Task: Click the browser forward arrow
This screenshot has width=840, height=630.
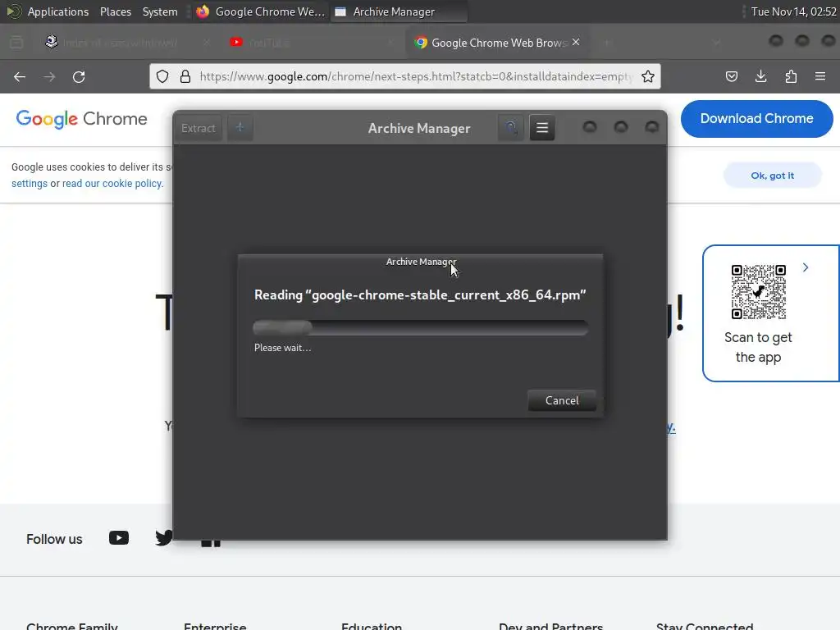Action: [49, 76]
